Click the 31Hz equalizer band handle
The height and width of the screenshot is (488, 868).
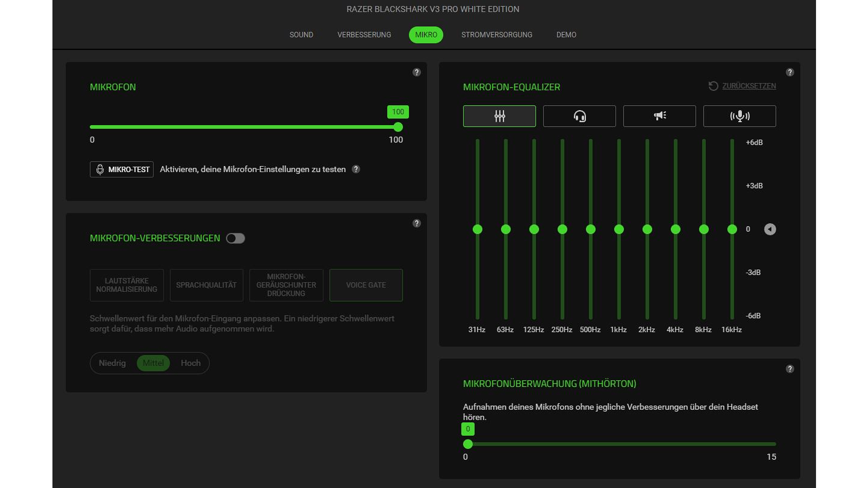[x=477, y=230]
